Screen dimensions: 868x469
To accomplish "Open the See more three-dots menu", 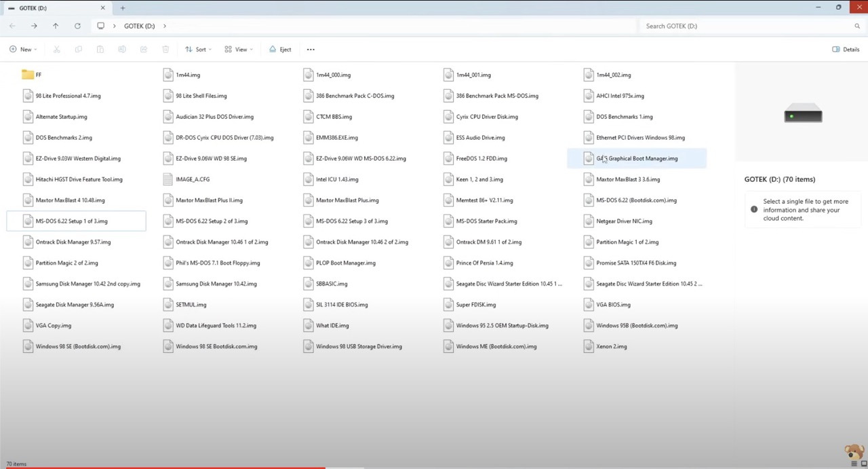I will coord(311,50).
